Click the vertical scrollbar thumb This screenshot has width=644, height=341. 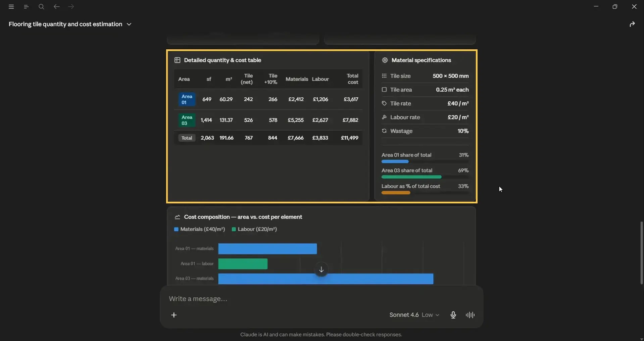click(x=641, y=253)
